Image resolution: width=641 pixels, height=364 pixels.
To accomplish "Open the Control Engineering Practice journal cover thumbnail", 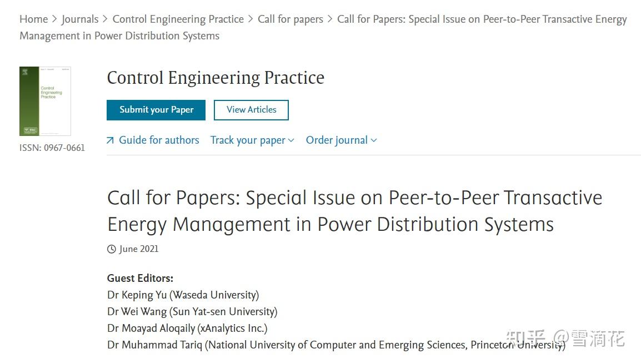I will point(45,101).
